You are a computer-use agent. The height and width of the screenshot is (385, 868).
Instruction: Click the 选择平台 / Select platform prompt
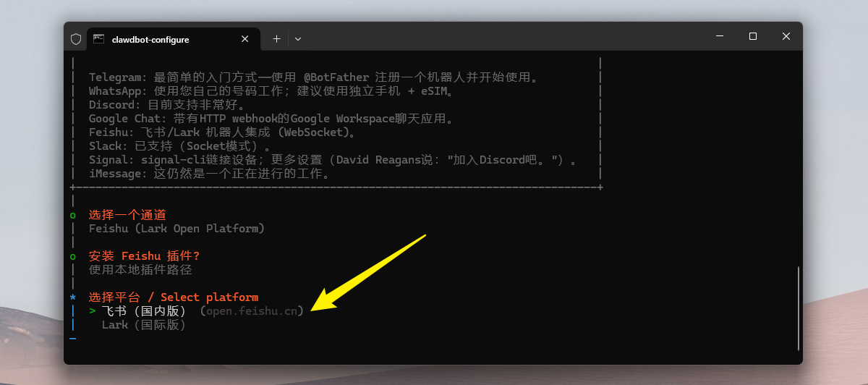(173, 297)
